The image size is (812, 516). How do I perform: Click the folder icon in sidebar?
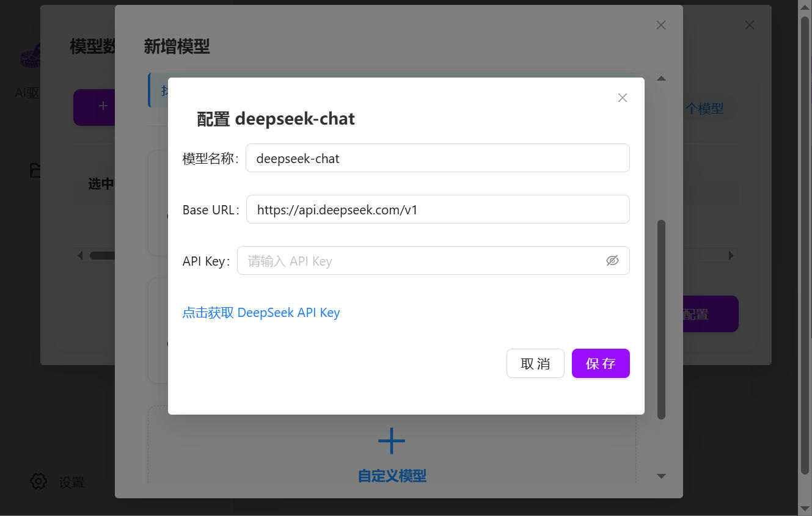click(35, 171)
